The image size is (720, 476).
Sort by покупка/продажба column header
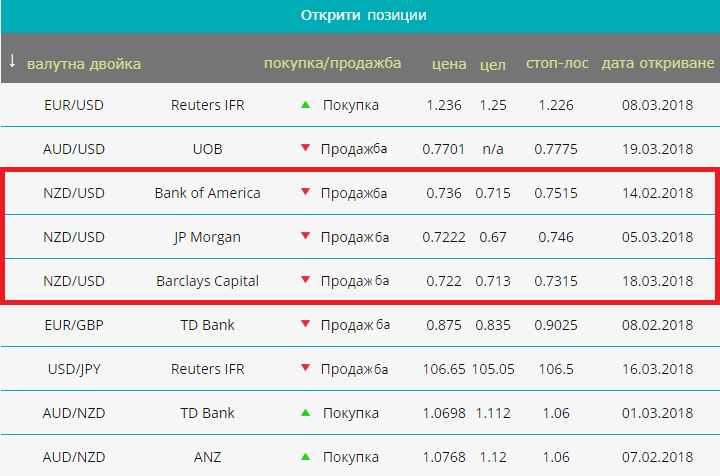tap(332, 63)
